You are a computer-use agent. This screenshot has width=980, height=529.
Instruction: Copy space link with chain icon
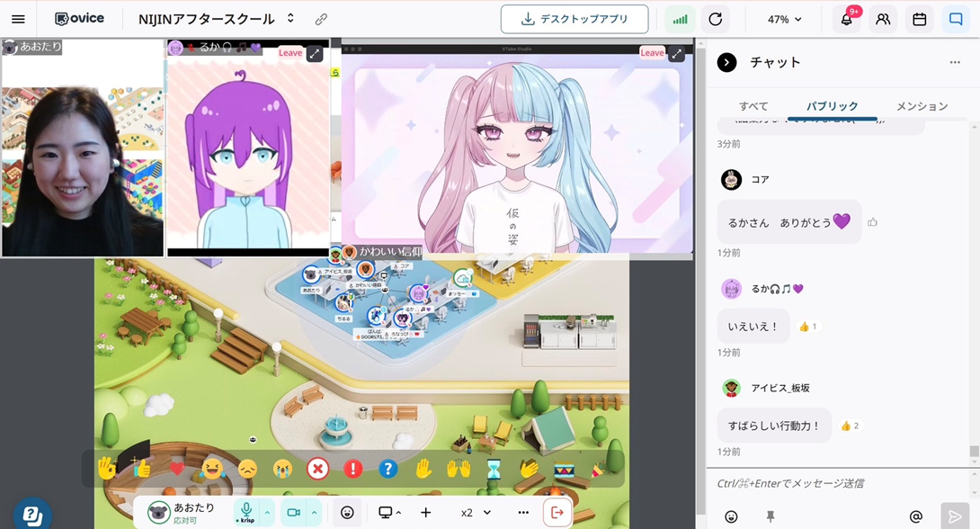coord(321,19)
